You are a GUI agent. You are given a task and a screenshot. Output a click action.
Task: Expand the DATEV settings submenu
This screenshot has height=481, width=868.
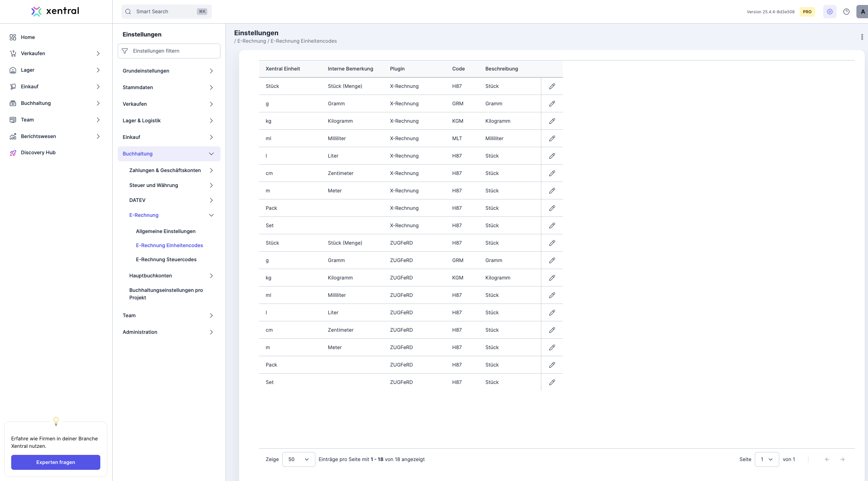click(211, 200)
